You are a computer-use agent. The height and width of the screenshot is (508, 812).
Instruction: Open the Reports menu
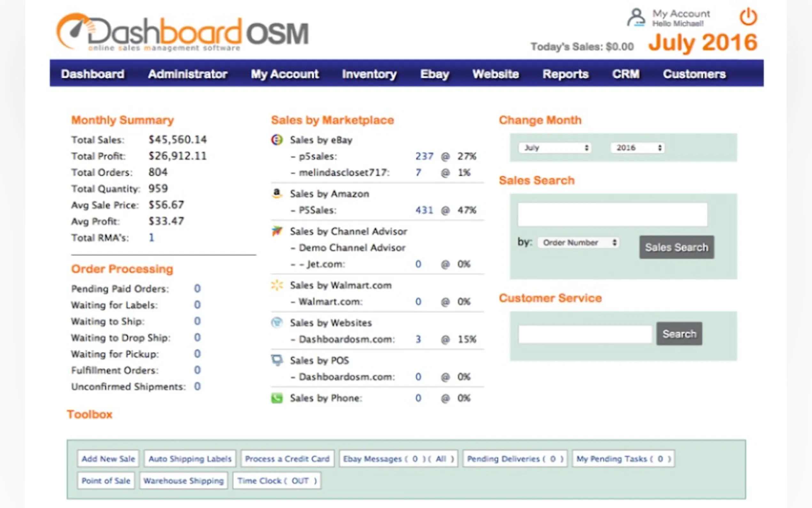click(x=565, y=74)
